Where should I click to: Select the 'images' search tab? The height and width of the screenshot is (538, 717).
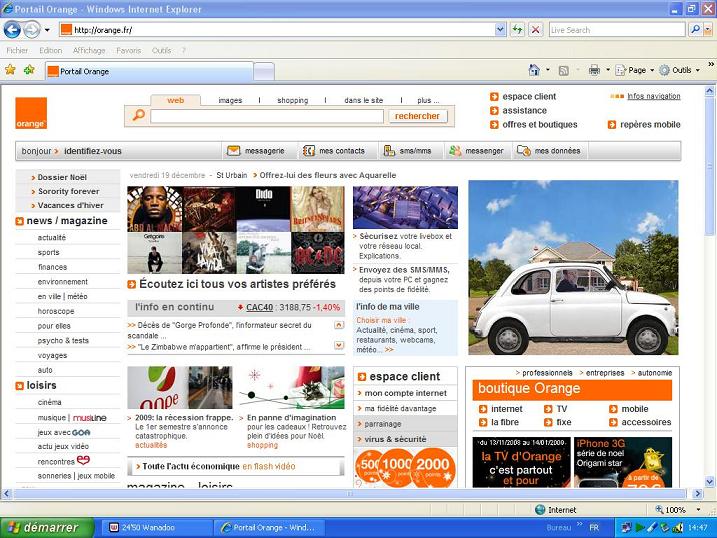[230, 100]
